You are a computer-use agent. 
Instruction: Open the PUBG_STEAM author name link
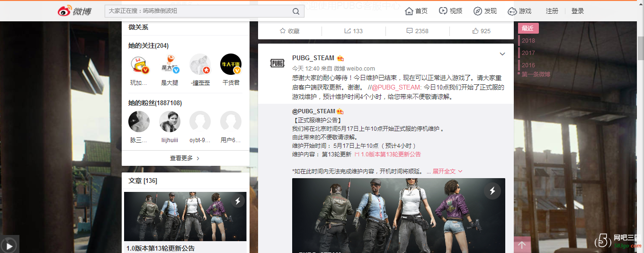tap(313, 58)
